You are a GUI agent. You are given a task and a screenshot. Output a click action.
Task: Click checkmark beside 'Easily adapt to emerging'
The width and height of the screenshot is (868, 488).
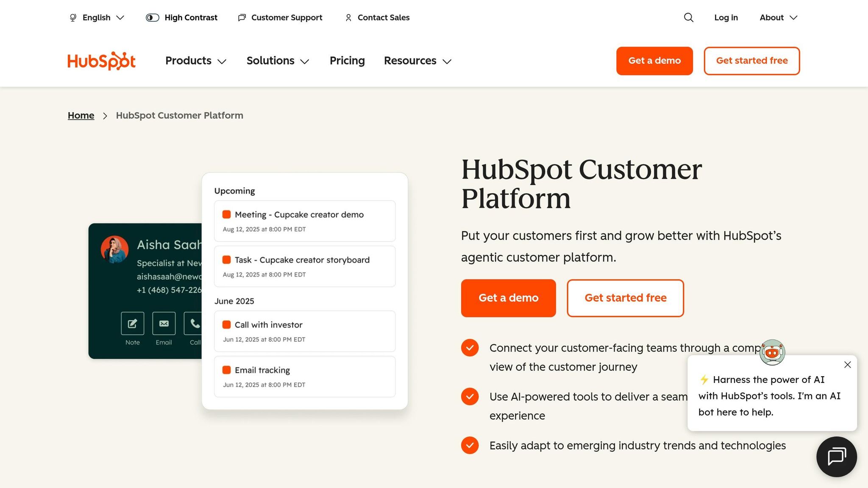[x=470, y=445]
